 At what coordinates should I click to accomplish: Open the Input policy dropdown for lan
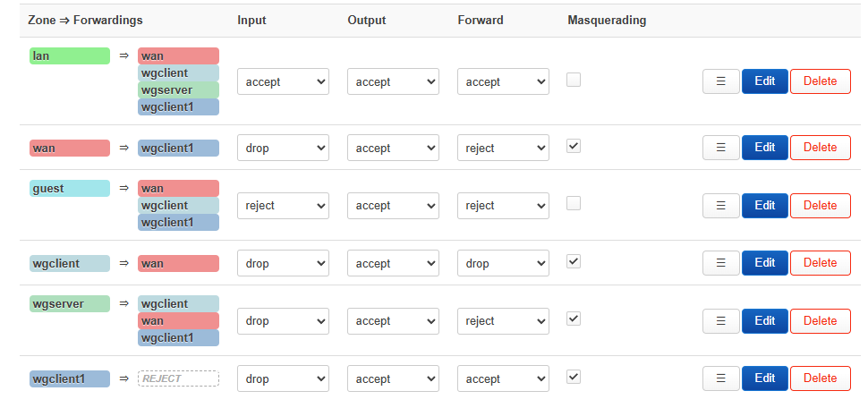pos(283,81)
